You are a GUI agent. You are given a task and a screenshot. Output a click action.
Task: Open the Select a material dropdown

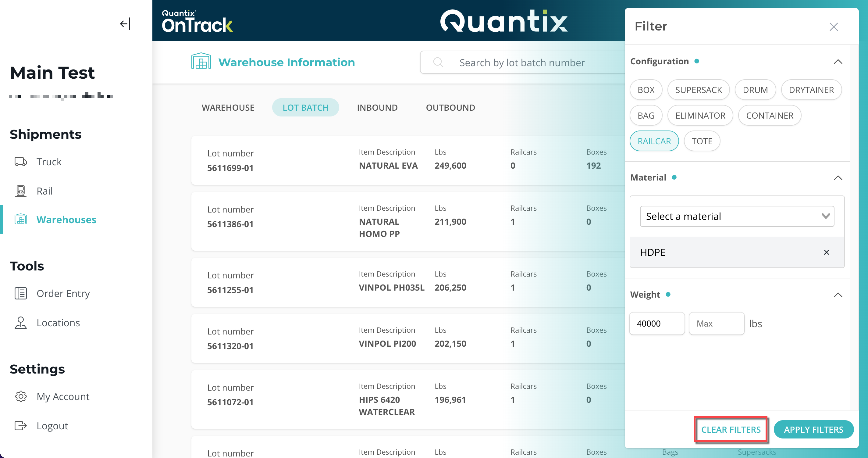point(737,216)
